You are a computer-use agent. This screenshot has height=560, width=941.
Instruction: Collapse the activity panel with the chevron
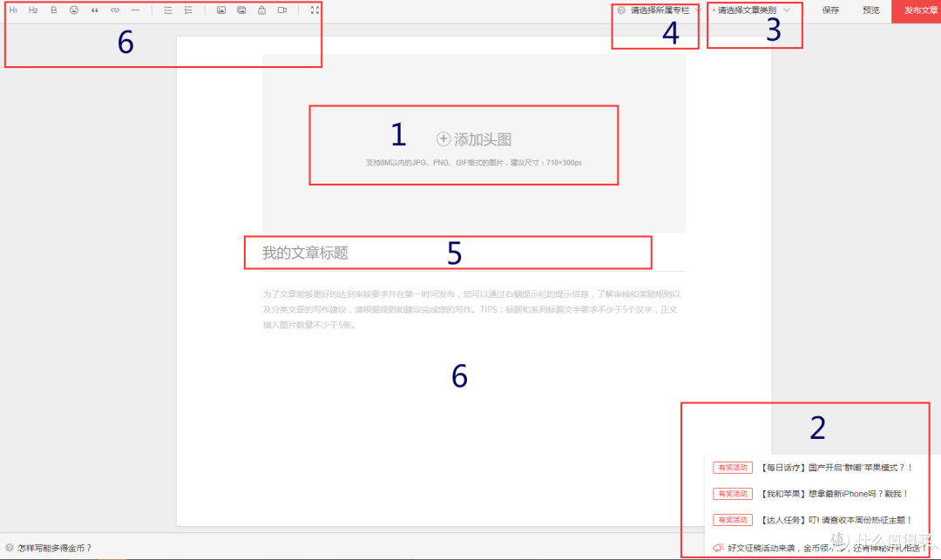[x=934, y=548]
